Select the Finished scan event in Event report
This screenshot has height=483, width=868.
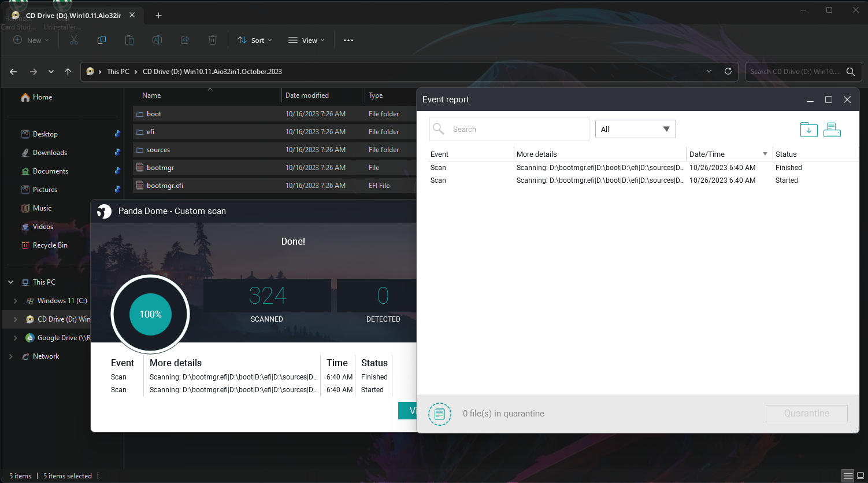pyautogui.click(x=643, y=168)
